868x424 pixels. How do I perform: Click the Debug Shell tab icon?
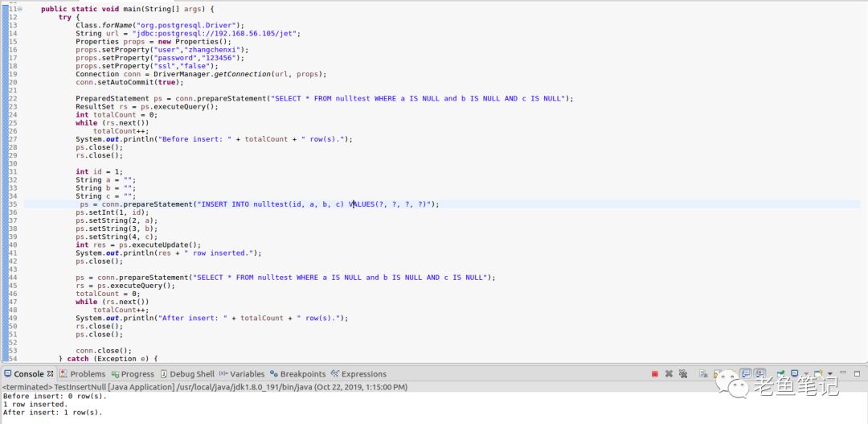point(165,374)
